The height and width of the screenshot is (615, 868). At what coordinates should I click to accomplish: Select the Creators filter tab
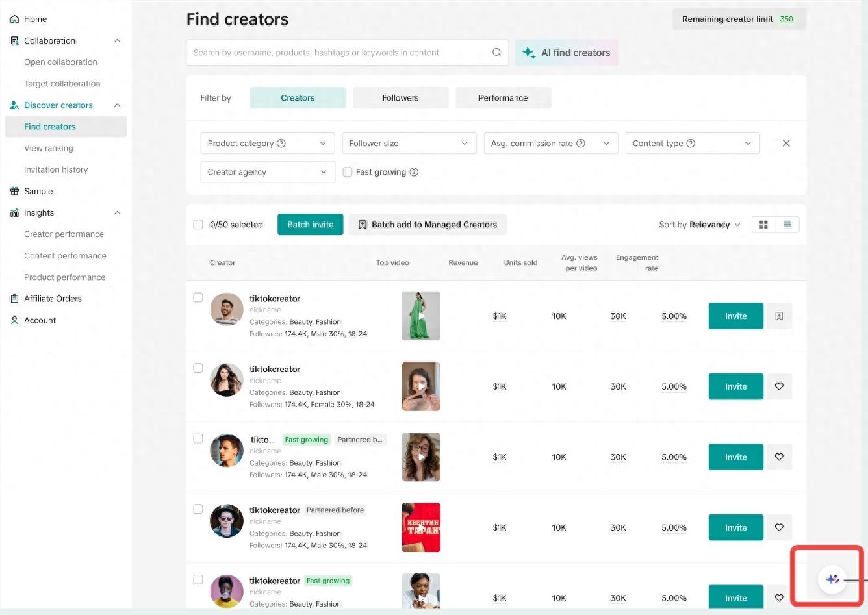[x=298, y=98]
